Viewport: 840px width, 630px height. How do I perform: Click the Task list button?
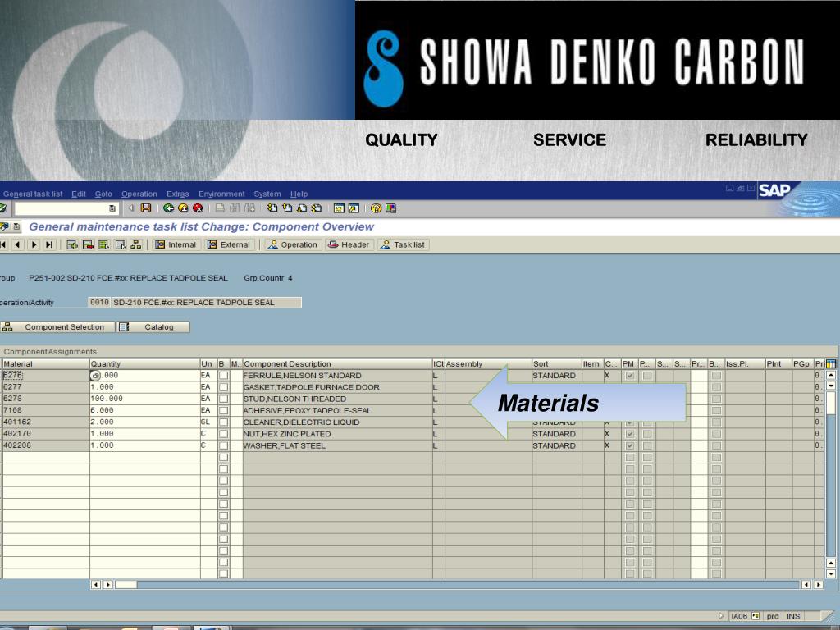pyautogui.click(x=402, y=244)
